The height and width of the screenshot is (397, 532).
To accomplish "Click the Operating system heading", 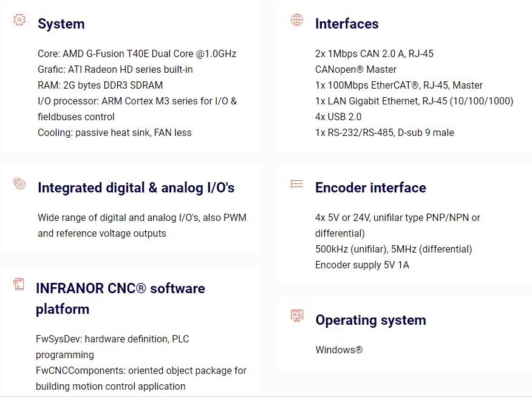I will click(x=370, y=321).
